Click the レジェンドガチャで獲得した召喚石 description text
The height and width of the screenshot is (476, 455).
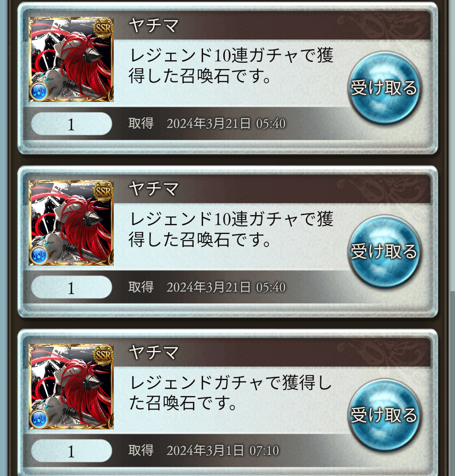coord(230,393)
